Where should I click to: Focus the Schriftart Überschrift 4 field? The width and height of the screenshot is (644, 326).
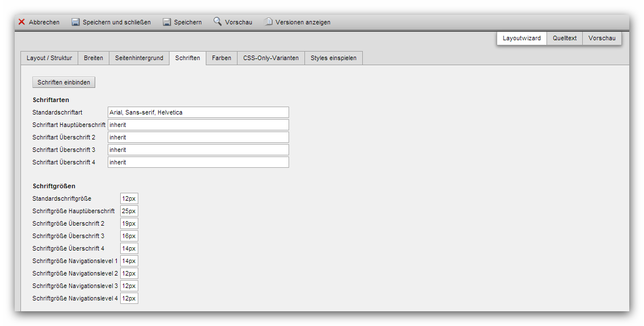click(x=198, y=162)
